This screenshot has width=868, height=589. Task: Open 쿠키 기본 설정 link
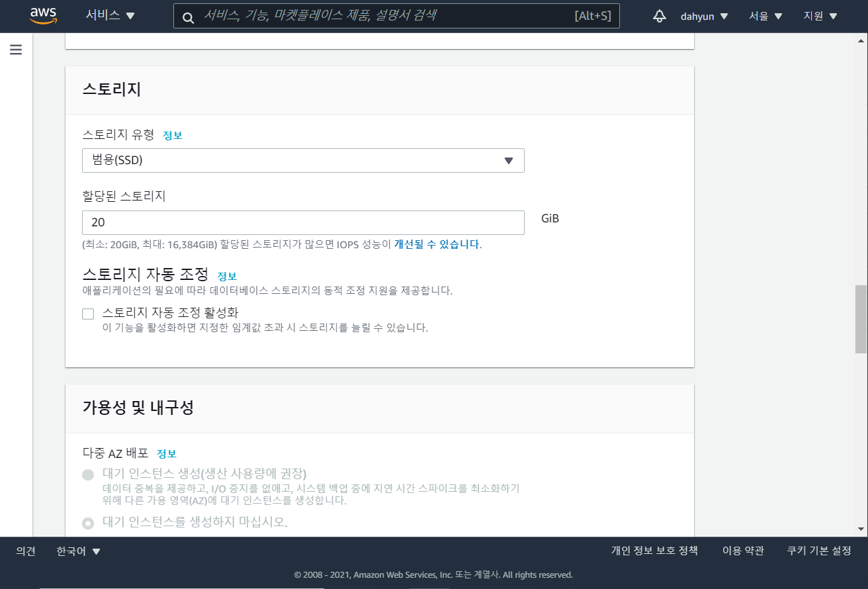[x=819, y=551]
